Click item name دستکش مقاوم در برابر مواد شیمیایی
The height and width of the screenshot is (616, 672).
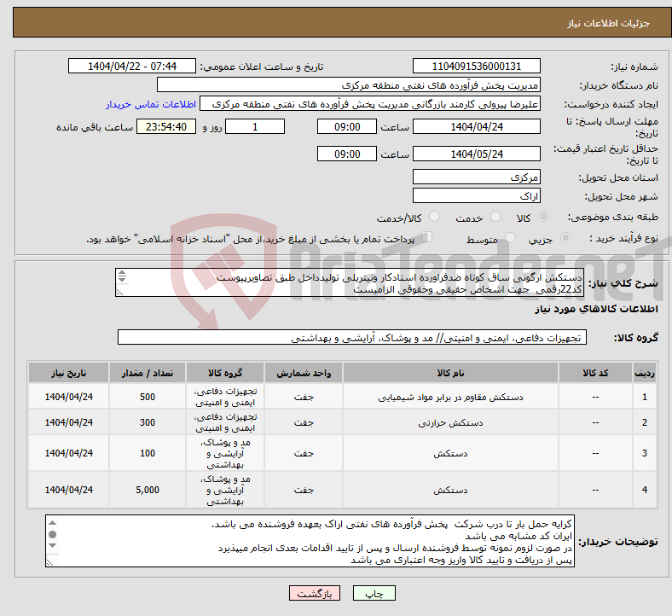pos(450,398)
